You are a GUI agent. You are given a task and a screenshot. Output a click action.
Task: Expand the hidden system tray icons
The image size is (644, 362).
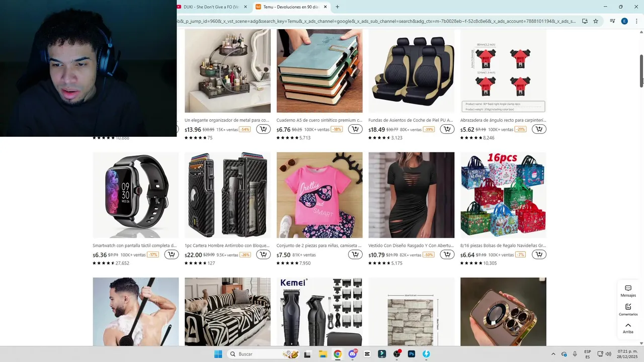coord(553,354)
